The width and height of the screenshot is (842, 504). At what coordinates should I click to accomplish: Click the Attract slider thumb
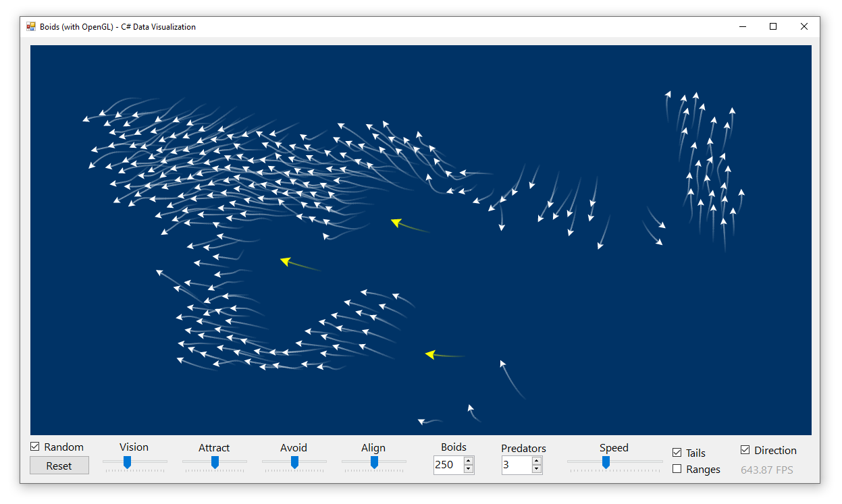tap(215, 462)
